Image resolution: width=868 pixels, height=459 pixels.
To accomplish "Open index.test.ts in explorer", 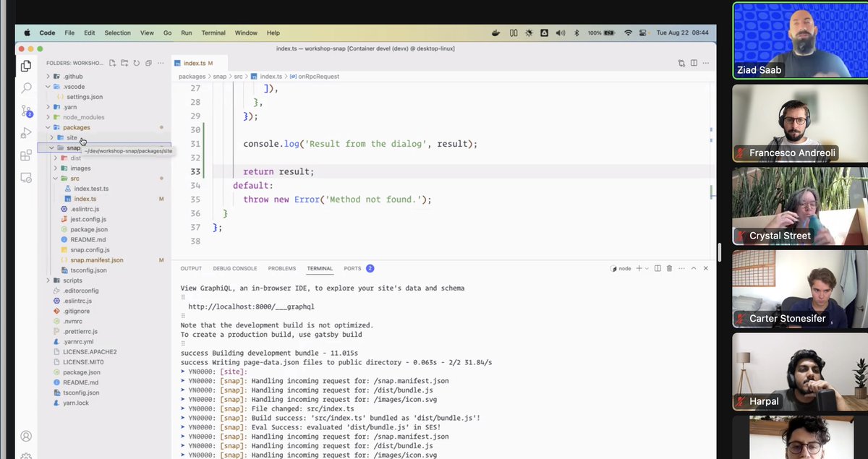I will (x=91, y=189).
